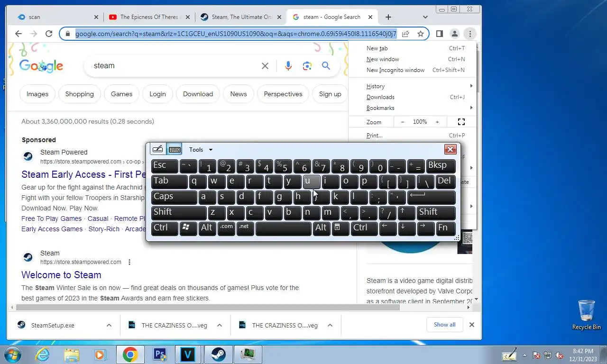The width and height of the screenshot is (607, 364).
Task: Filter results by Images chip
Action: point(37,94)
